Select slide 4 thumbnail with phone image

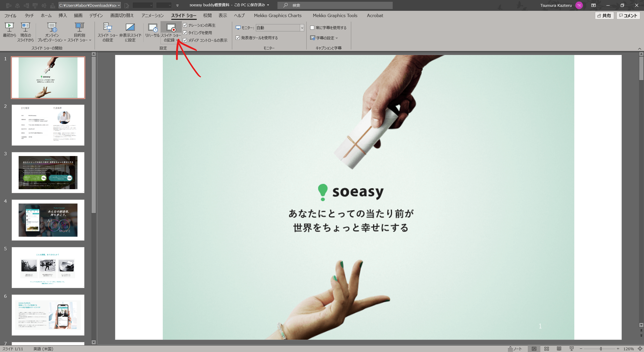tap(48, 220)
